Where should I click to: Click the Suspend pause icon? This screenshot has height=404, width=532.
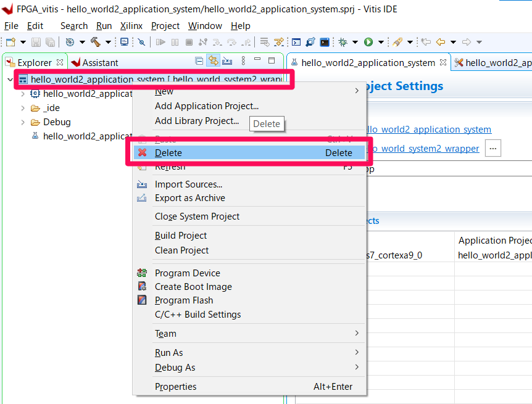tap(175, 42)
